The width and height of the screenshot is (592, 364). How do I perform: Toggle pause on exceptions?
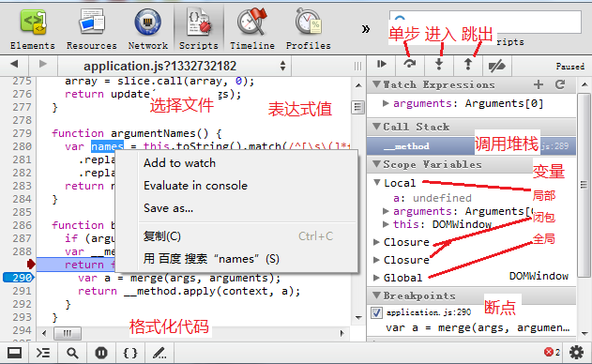point(101,353)
